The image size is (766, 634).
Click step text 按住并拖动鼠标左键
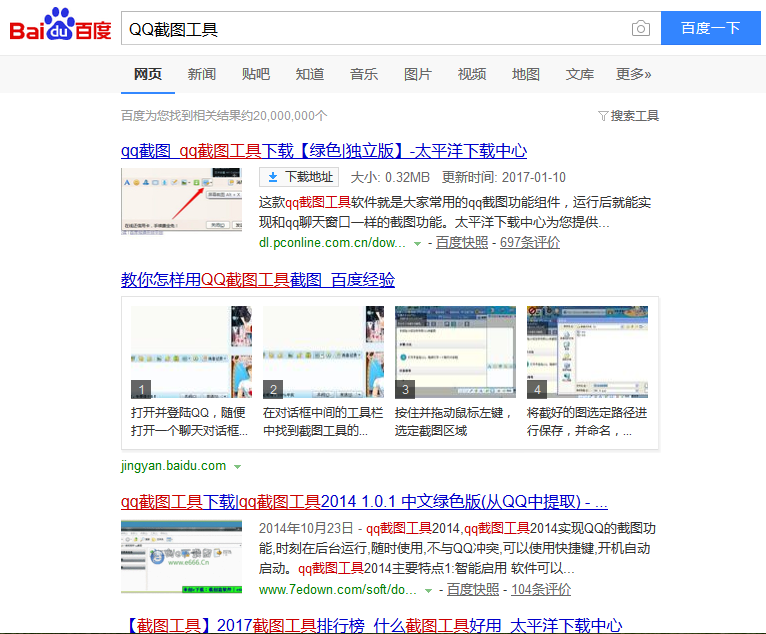click(x=454, y=422)
